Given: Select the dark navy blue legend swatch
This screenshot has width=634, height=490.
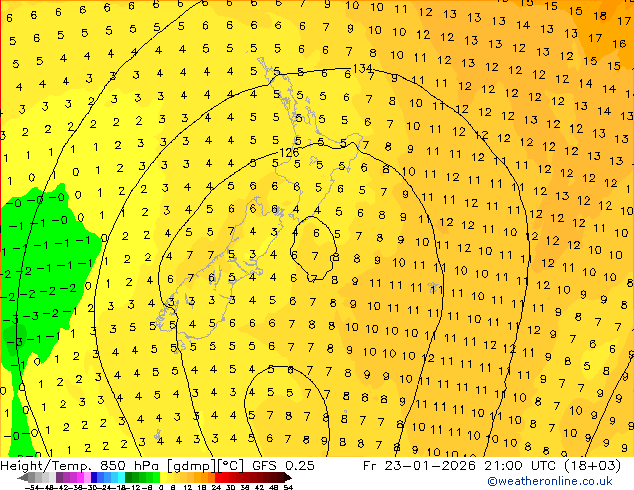Looking at the screenshot, I should (x=94, y=477).
